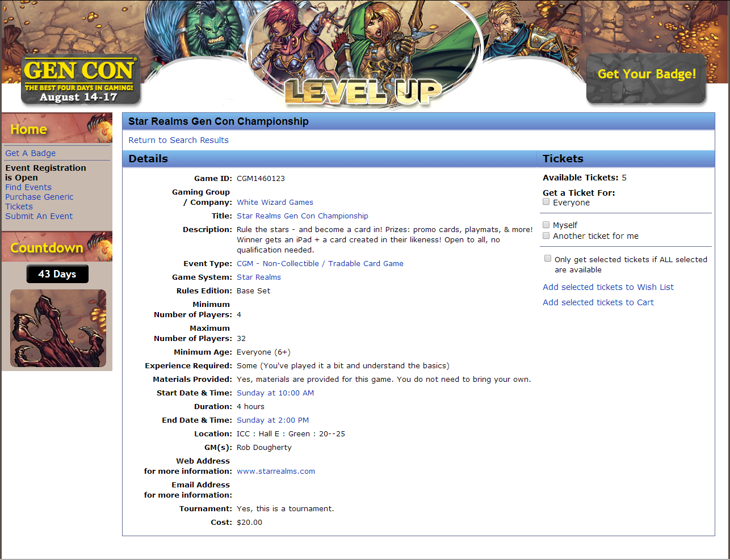This screenshot has width=730, height=560.
Task: Visit www.starrealms.com web address
Action: pyautogui.click(x=276, y=471)
